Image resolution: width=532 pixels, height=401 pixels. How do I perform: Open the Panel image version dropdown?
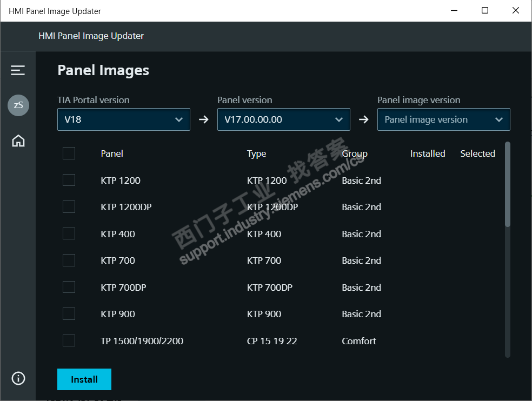tap(443, 119)
